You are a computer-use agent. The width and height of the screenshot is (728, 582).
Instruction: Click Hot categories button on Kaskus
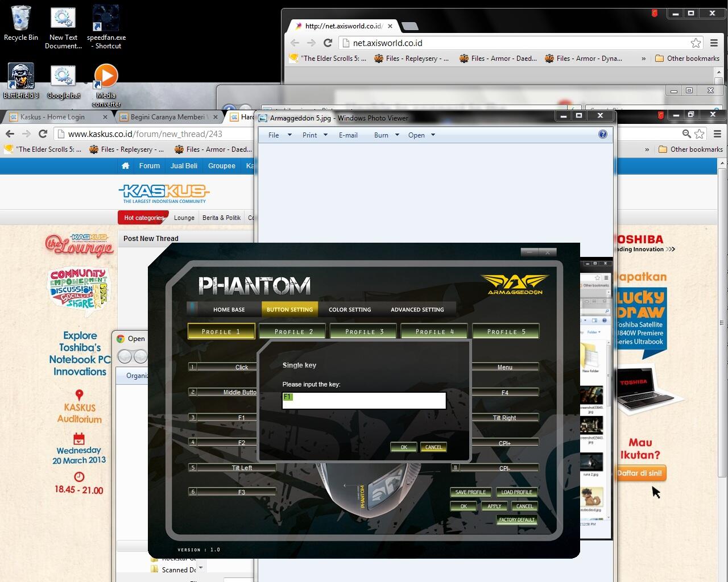143,218
